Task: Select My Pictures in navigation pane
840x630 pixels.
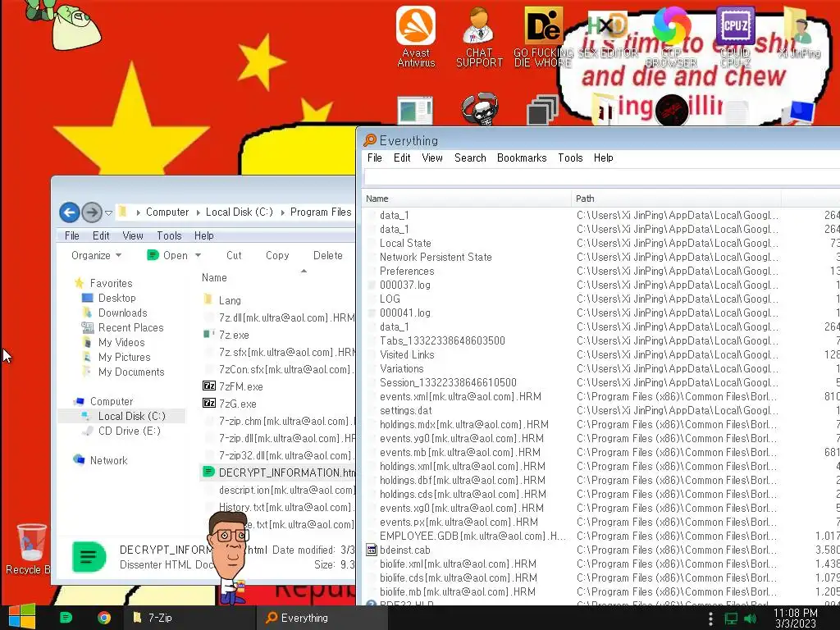Action: tap(125, 358)
